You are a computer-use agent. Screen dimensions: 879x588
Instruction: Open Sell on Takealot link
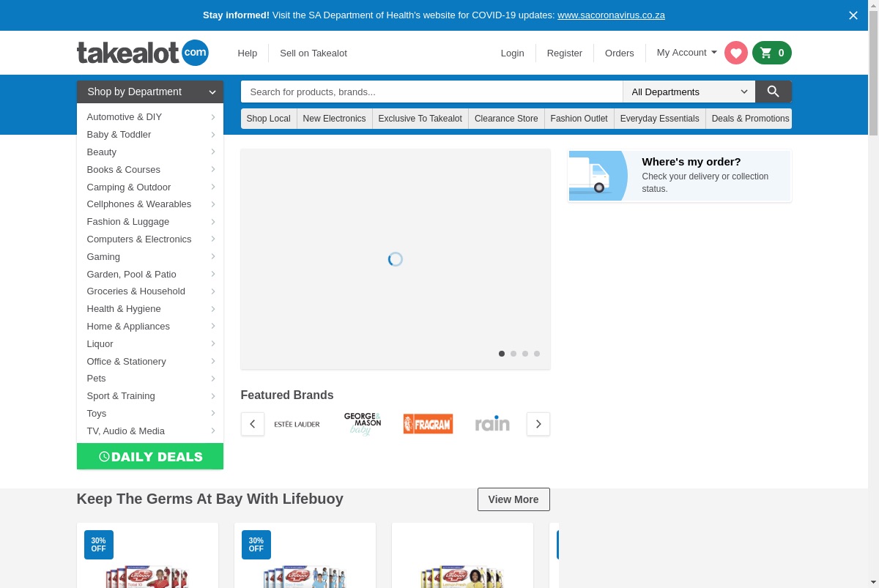pyautogui.click(x=314, y=53)
